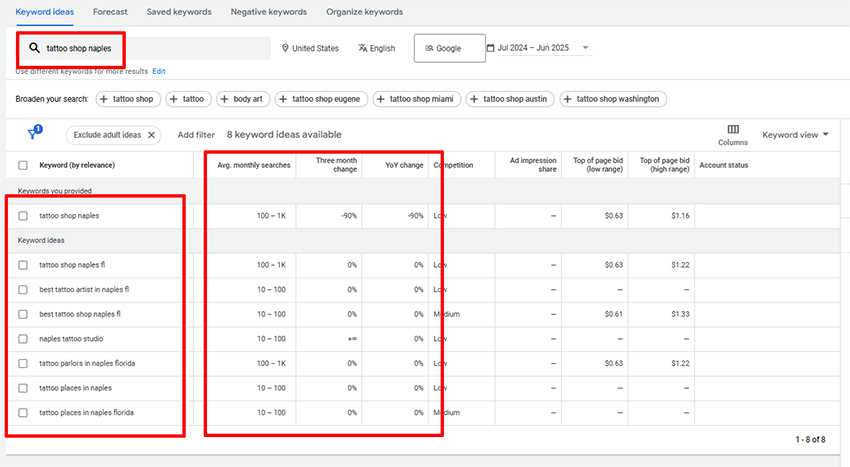Screen dimensions: 850x467
Task: Click the Google search network selector
Action: (449, 48)
